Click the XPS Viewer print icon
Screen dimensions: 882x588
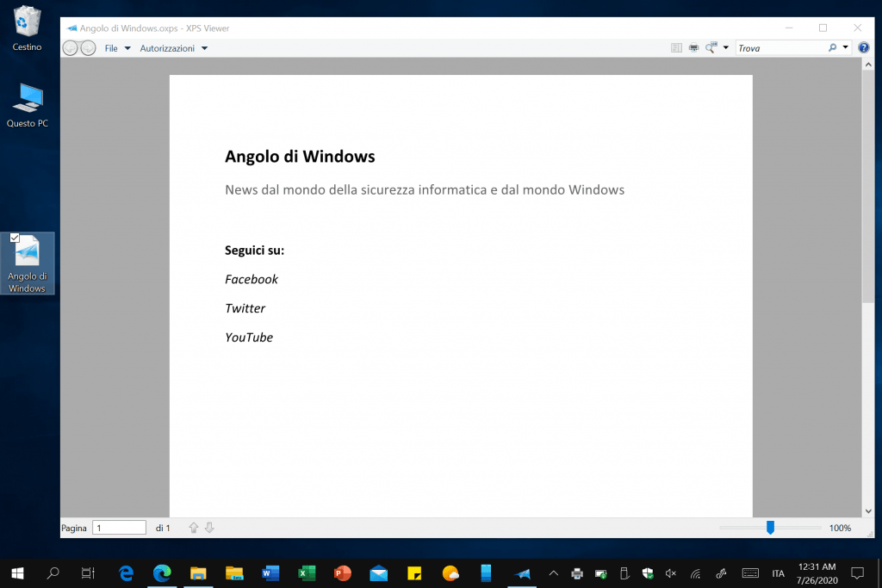[693, 48]
